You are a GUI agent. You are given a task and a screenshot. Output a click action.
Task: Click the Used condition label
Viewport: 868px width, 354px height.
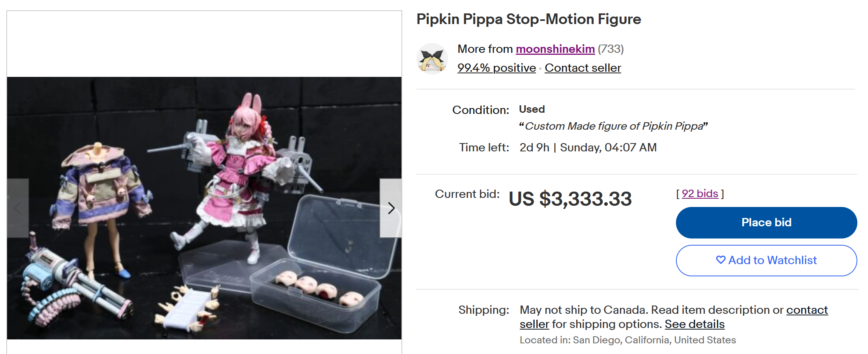532,109
